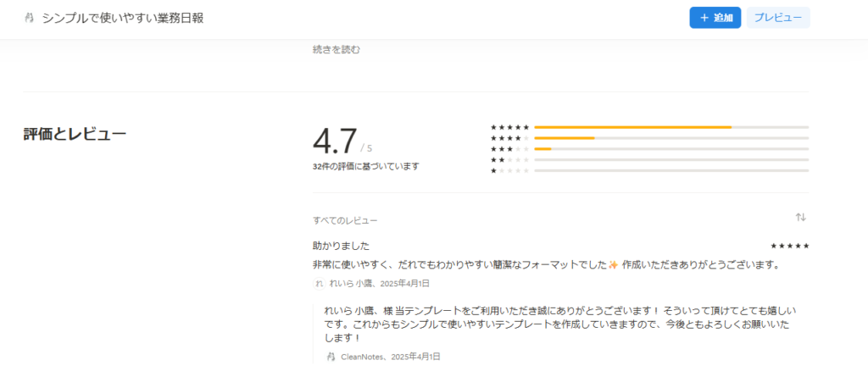Select the three-star rating bar row
868x388 pixels.
coord(649,149)
